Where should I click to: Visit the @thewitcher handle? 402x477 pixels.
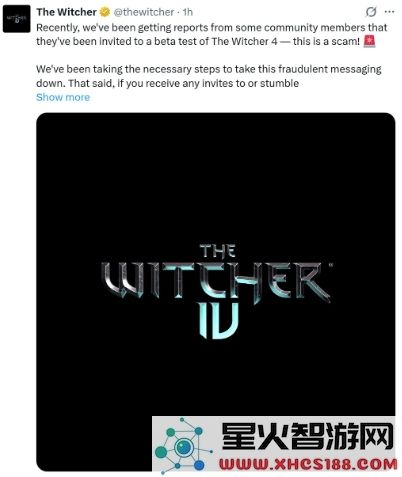point(144,12)
